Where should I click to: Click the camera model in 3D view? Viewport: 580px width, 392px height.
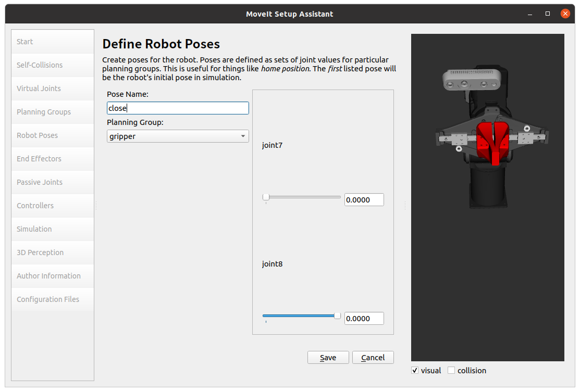tap(472, 79)
